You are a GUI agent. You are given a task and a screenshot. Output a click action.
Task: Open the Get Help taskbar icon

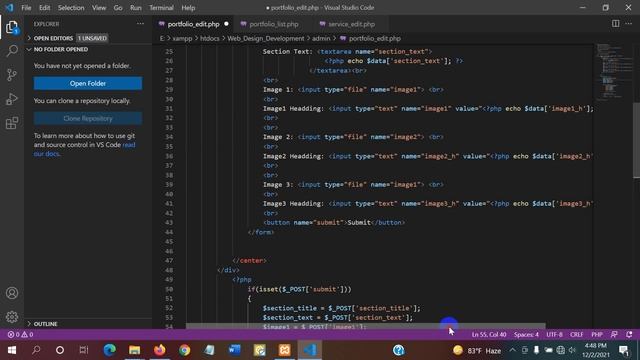398,350
